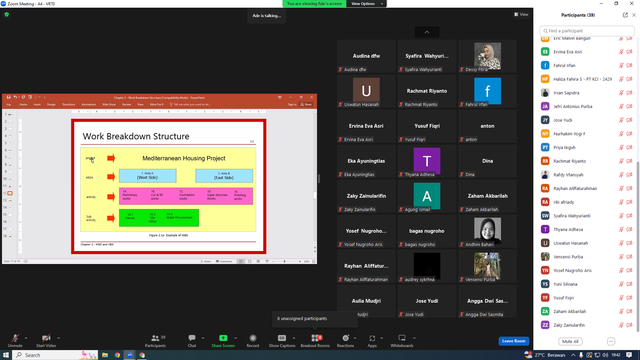
Task: Open the Transitions tab in PowerPoint
Action: [x=68, y=104]
